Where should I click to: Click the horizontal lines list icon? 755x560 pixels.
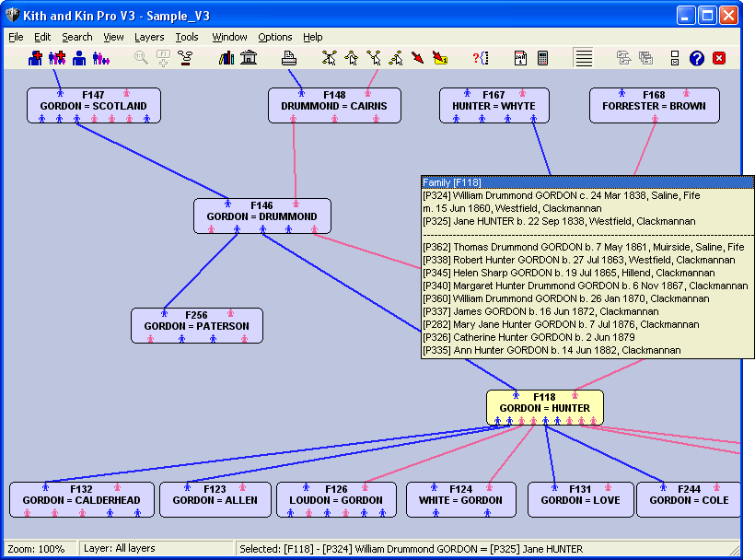(583, 58)
